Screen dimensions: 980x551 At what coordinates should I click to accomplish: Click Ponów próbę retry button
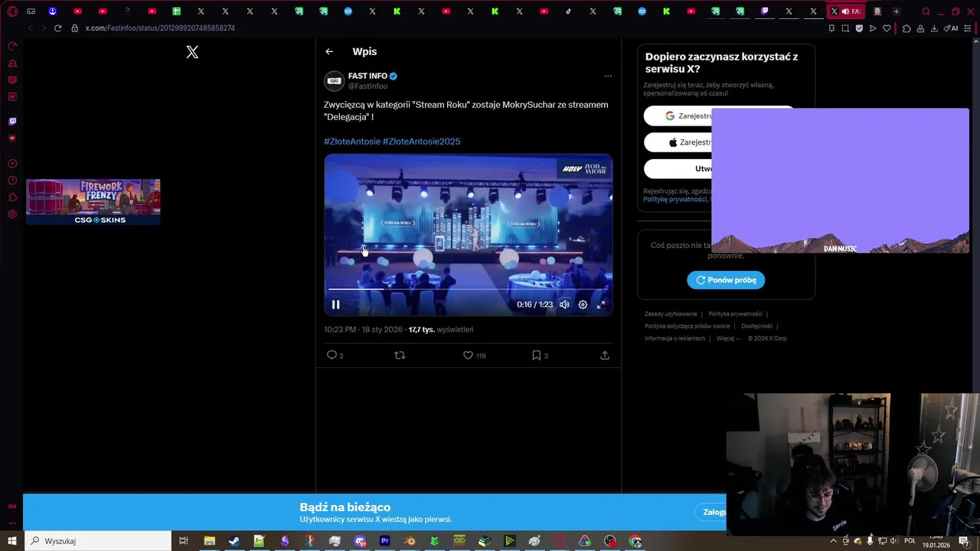pyautogui.click(x=726, y=280)
